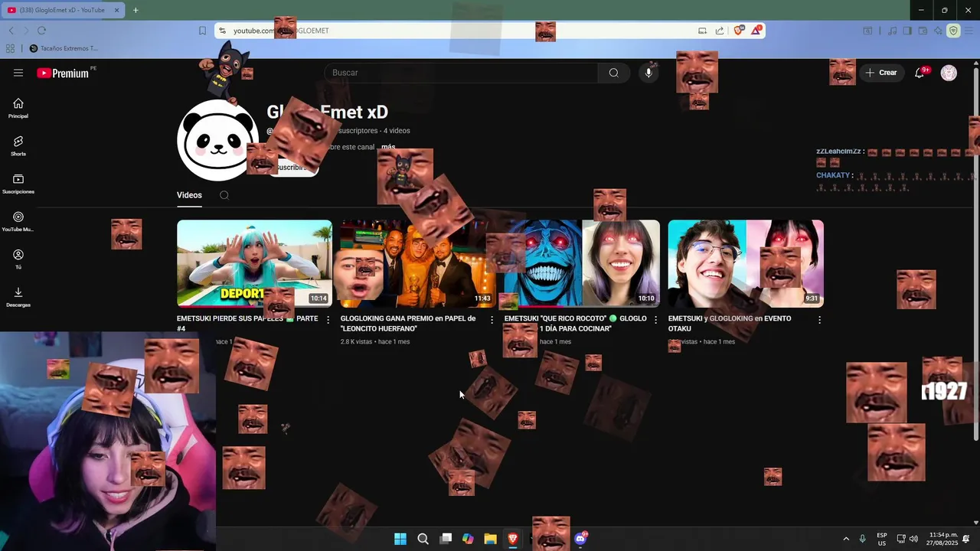
Task: Play the 10:14 pool thumbnail video
Action: click(x=254, y=263)
